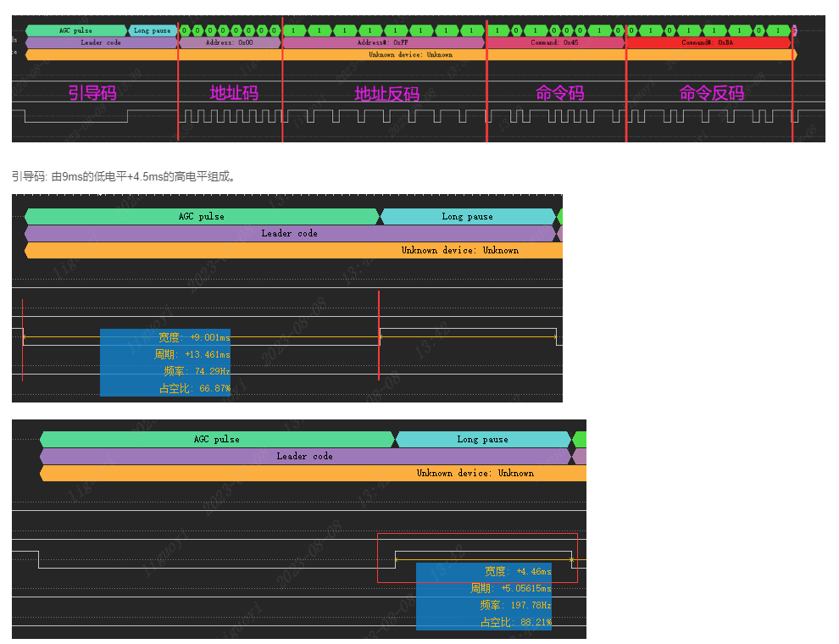Click Leader code bar in the middle capture
This screenshot has height=644, width=839.
[x=289, y=234]
